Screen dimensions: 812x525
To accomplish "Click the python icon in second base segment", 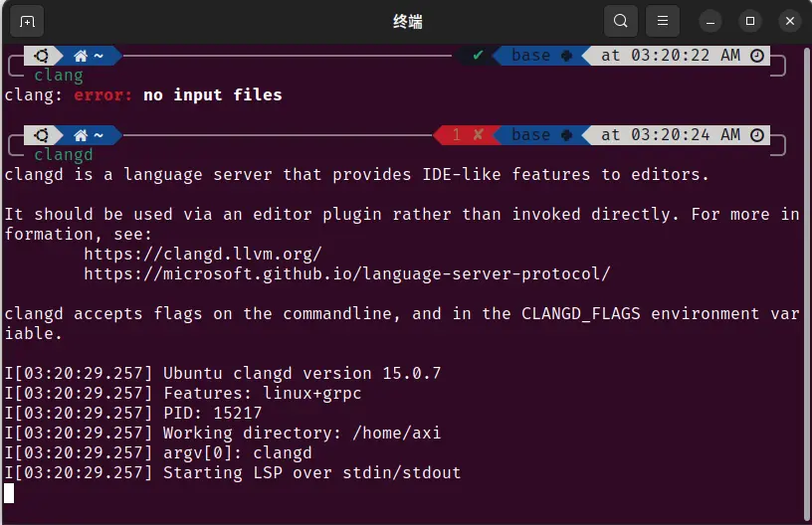I will point(566,135).
